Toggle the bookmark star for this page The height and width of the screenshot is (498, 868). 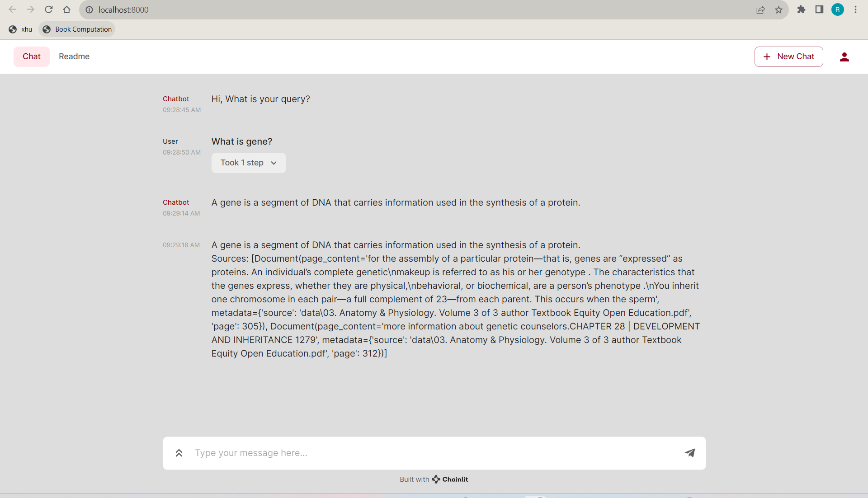click(x=778, y=9)
